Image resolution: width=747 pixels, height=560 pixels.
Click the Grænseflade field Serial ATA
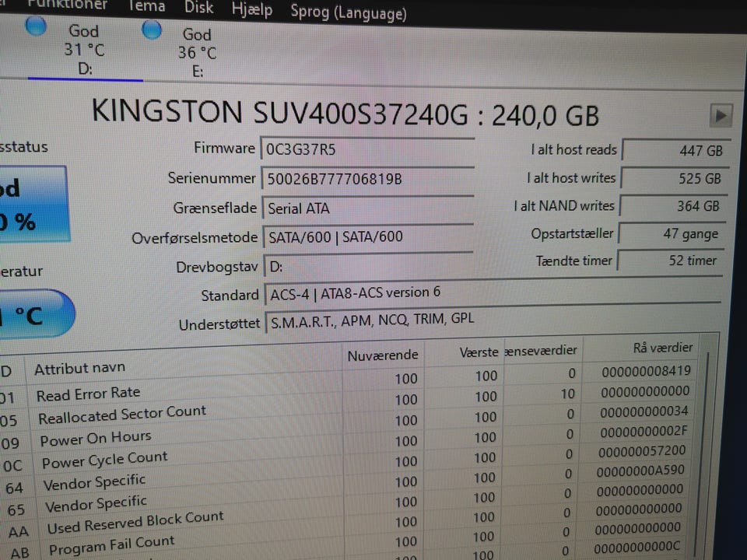368,208
